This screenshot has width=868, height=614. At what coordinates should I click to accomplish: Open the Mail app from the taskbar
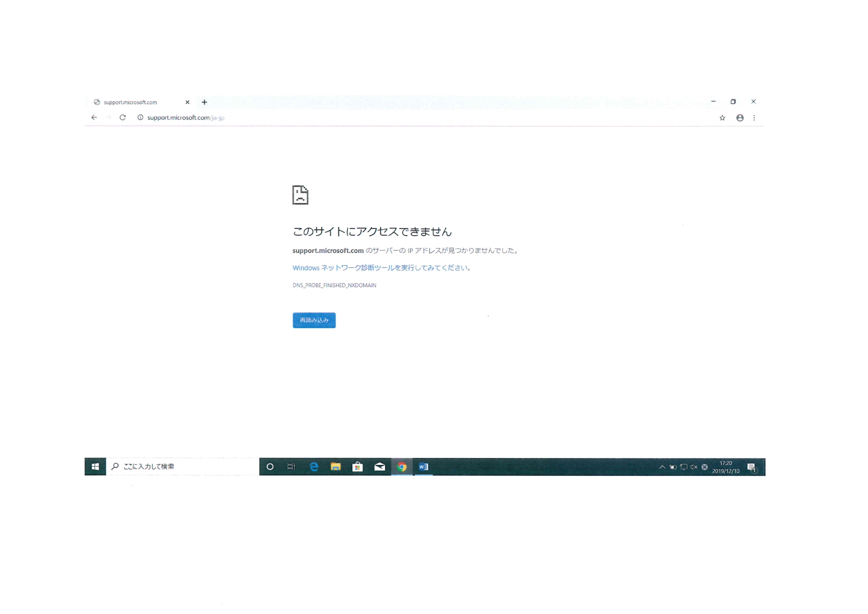click(x=380, y=466)
